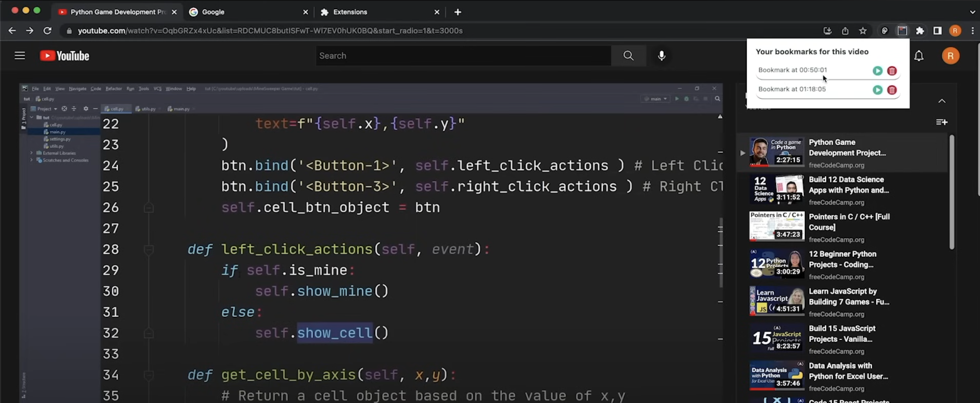Image resolution: width=980 pixels, height=403 pixels.
Task: Collapse the suggested videos panel chevron
Action: click(x=942, y=101)
